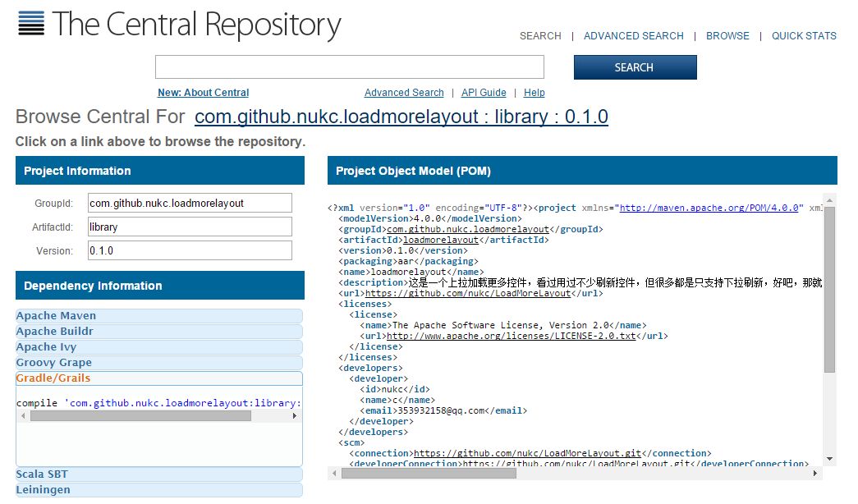
Task: Click the Gradle compile dependency snippet
Action: pos(158,403)
